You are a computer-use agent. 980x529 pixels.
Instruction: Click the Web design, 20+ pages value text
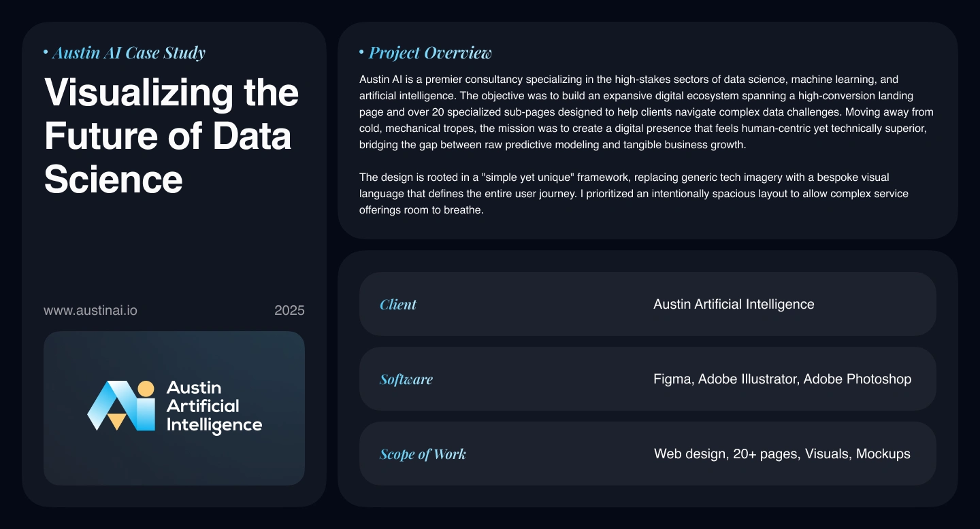pyautogui.click(x=782, y=454)
